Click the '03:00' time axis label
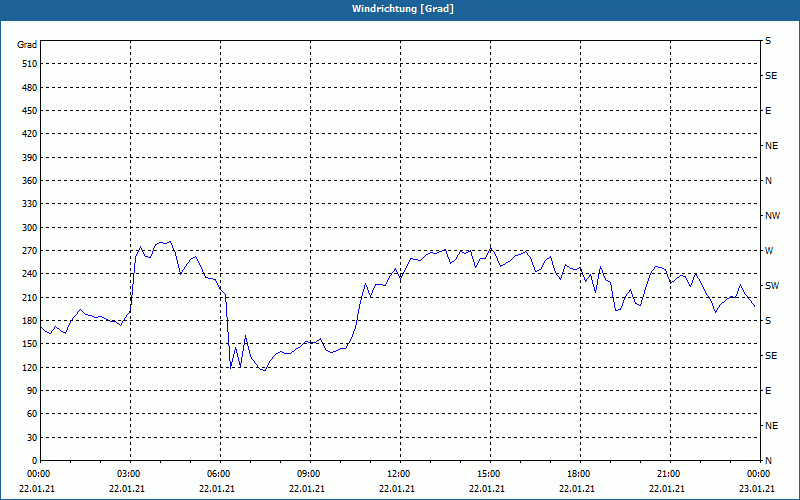This screenshot has height=500, width=800. tap(131, 474)
